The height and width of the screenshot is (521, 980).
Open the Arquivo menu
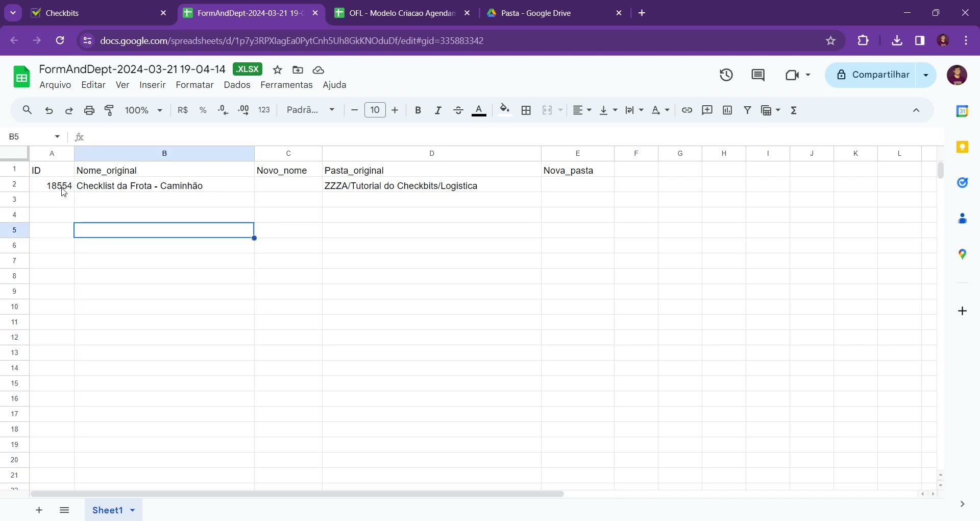(x=55, y=85)
